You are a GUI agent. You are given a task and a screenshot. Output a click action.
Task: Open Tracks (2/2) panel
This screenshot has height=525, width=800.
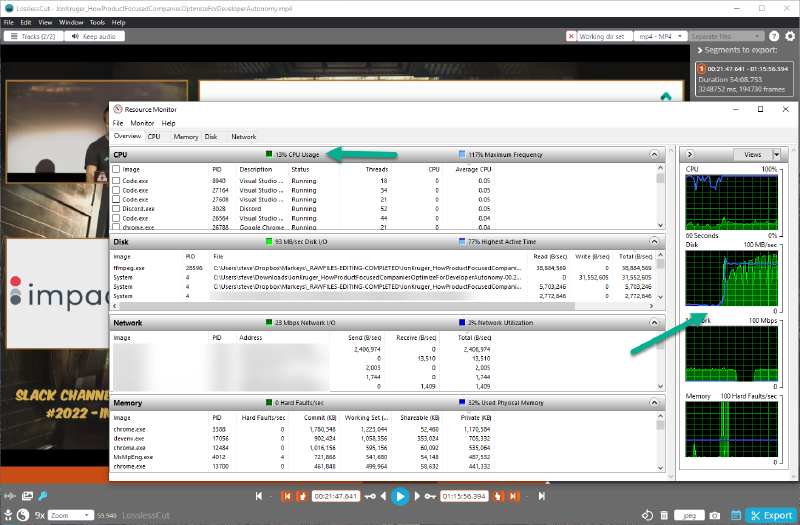(33, 36)
